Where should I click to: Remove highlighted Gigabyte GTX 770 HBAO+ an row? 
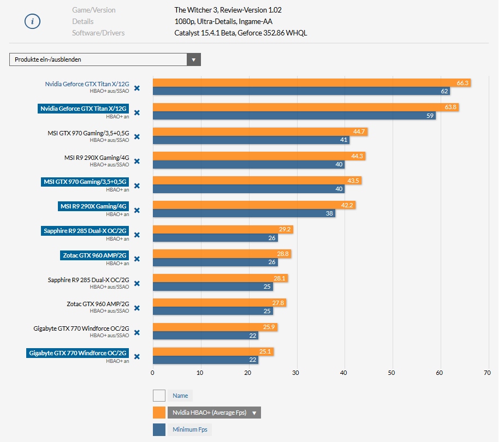click(137, 356)
